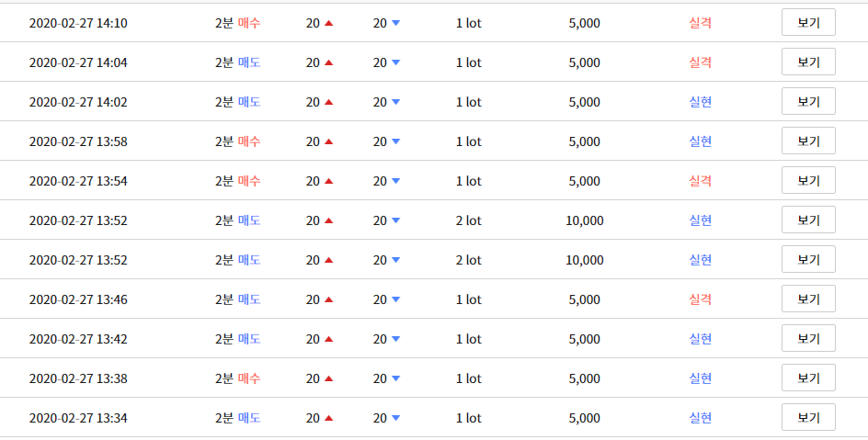The height and width of the screenshot is (440, 868).
Task: Click red up triangle in 14:10 row
Action: pos(329,23)
